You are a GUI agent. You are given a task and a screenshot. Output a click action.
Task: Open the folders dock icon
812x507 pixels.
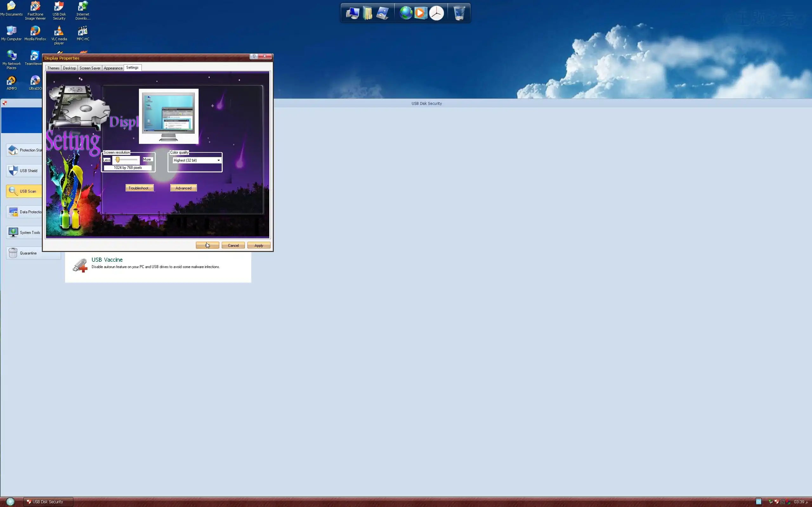pos(367,13)
